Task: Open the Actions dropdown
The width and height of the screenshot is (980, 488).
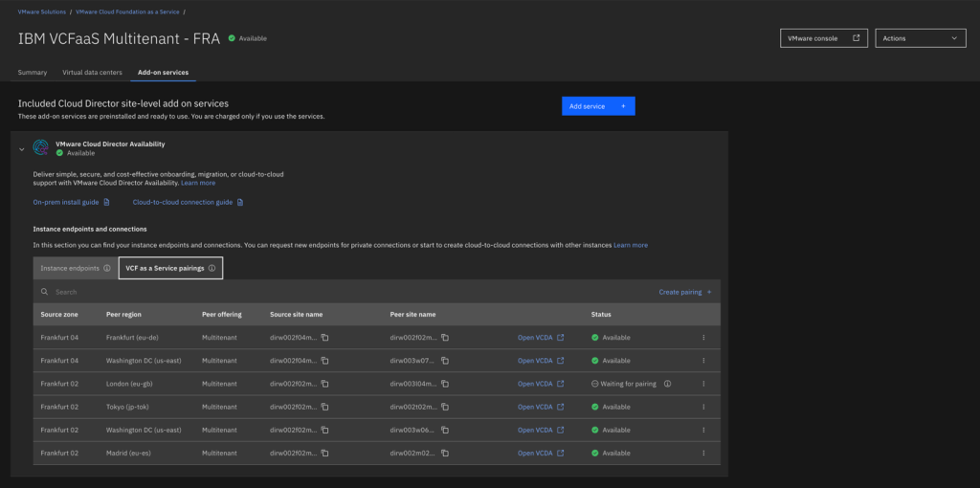Action: click(x=920, y=38)
